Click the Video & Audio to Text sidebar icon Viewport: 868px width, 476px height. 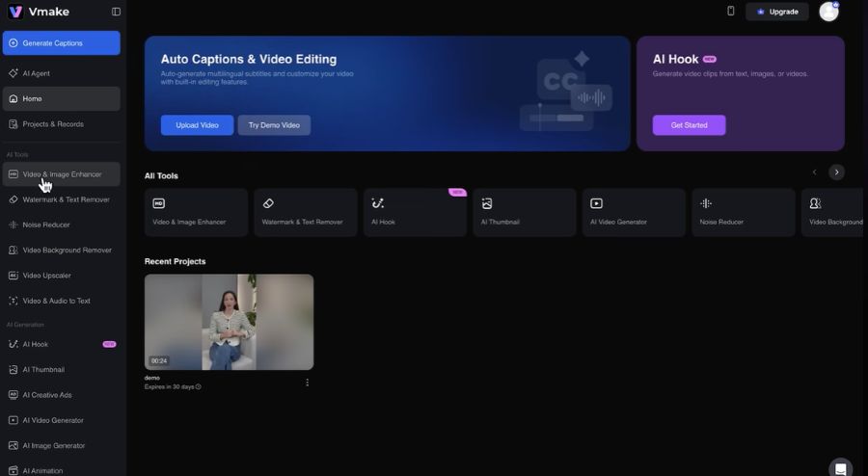[14, 301]
